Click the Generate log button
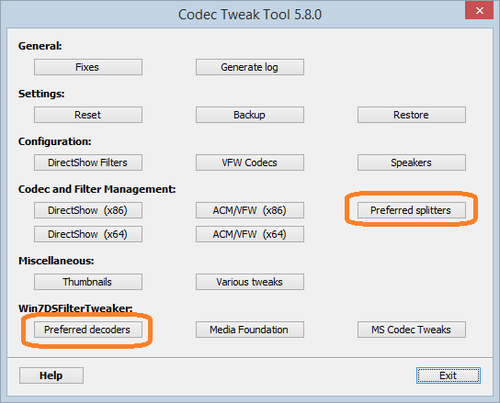500x403 pixels. [x=250, y=67]
